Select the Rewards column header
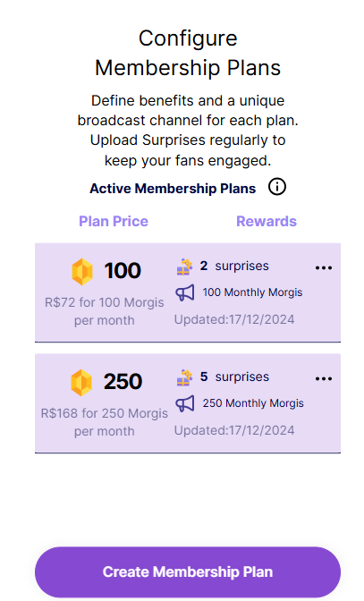Viewport: 364px width, 601px height. coord(267,221)
